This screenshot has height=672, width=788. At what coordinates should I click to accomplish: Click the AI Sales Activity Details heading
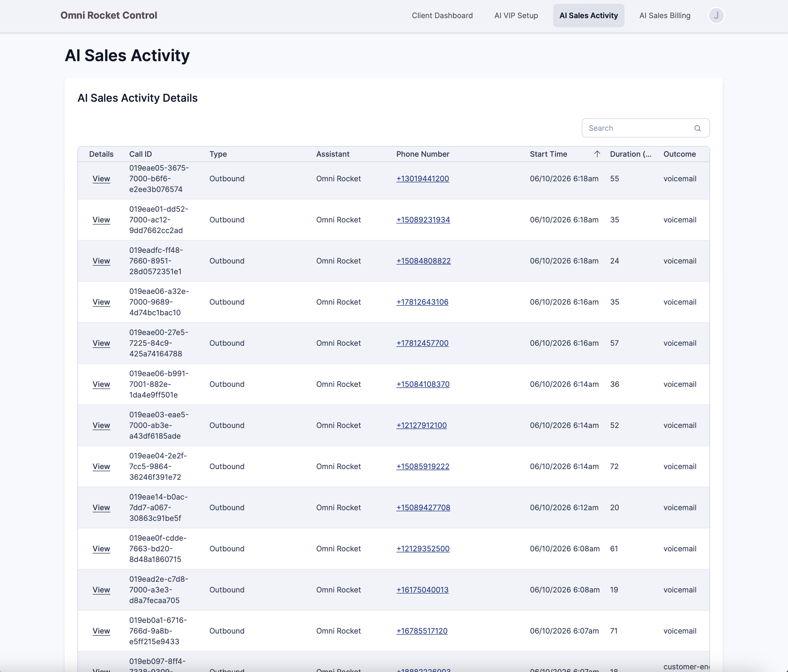coord(137,98)
